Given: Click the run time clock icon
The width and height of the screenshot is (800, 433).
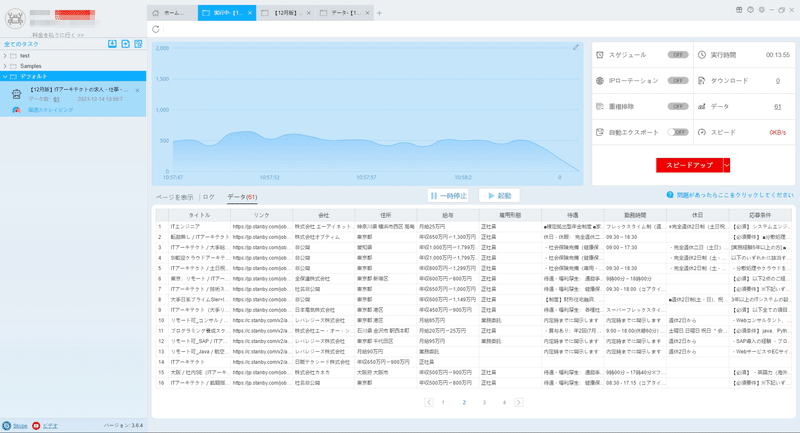Looking at the screenshot, I should 702,55.
